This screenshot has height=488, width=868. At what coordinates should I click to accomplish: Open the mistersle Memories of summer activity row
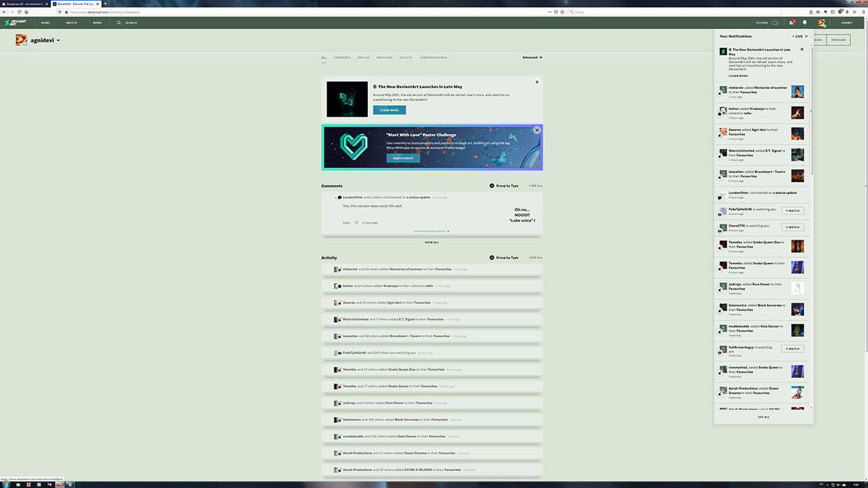(x=432, y=269)
